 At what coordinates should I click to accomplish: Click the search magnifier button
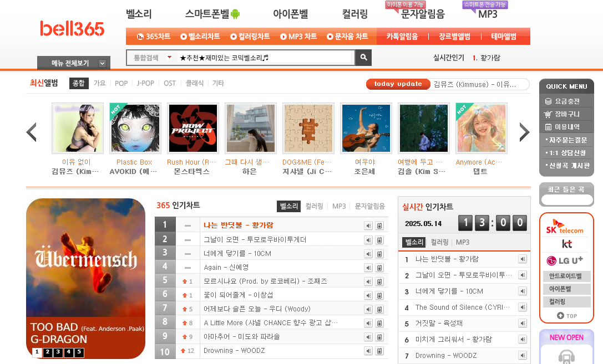363,58
